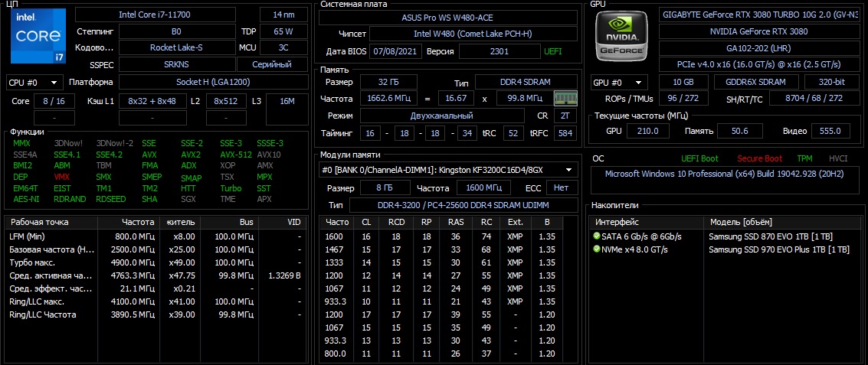Screen dimensions: 868x365
Task: Click the NVIDIA GeForce logo
Action: point(621,36)
